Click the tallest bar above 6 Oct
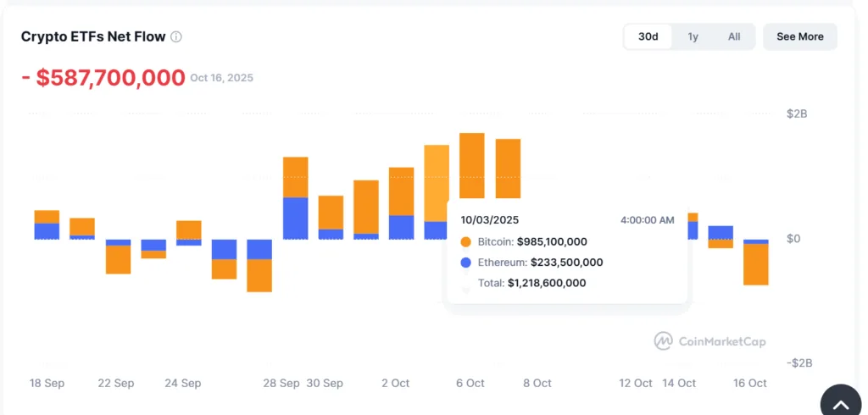The height and width of the screenshot is (415, 868). pos(471,165)
